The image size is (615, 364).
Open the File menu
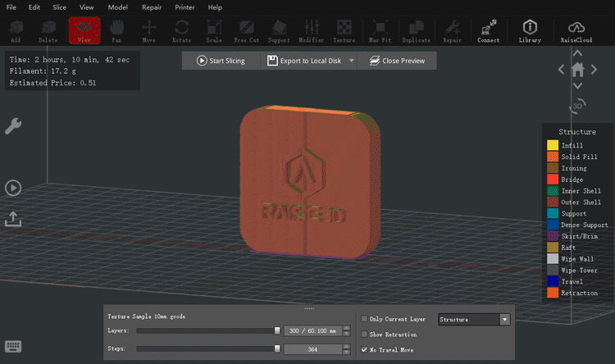(11, 7)
